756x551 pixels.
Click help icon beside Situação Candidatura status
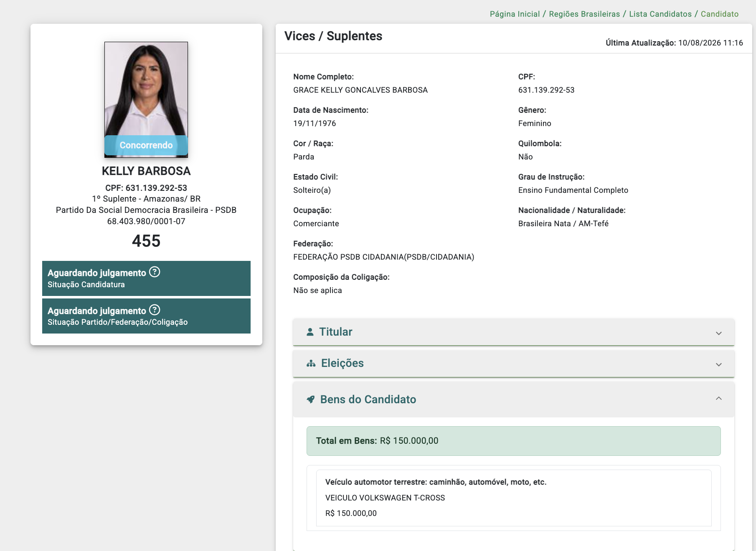point(155,272)
